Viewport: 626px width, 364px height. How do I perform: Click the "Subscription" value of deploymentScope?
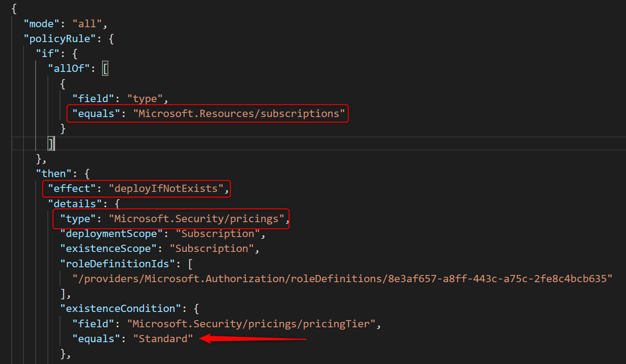(x=217, y=234)
